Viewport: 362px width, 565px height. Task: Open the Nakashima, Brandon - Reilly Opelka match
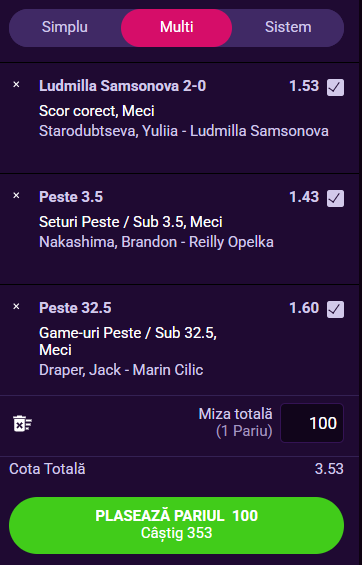[x=156, y=242]
